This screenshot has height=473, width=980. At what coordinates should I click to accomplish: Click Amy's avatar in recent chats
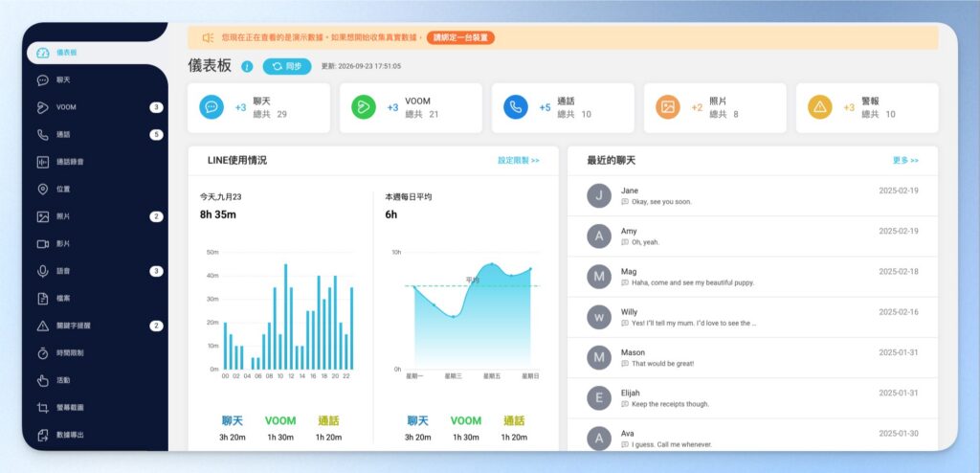coord(599,236)
